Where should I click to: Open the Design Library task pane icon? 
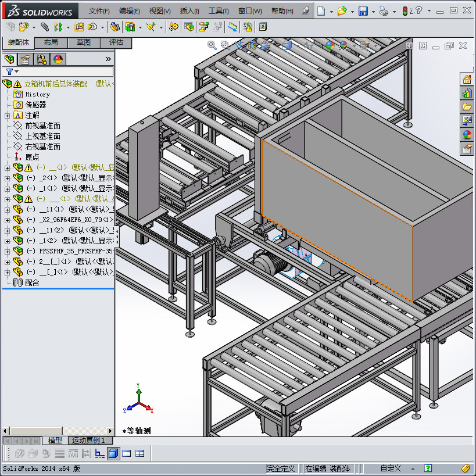click(467, 93)
